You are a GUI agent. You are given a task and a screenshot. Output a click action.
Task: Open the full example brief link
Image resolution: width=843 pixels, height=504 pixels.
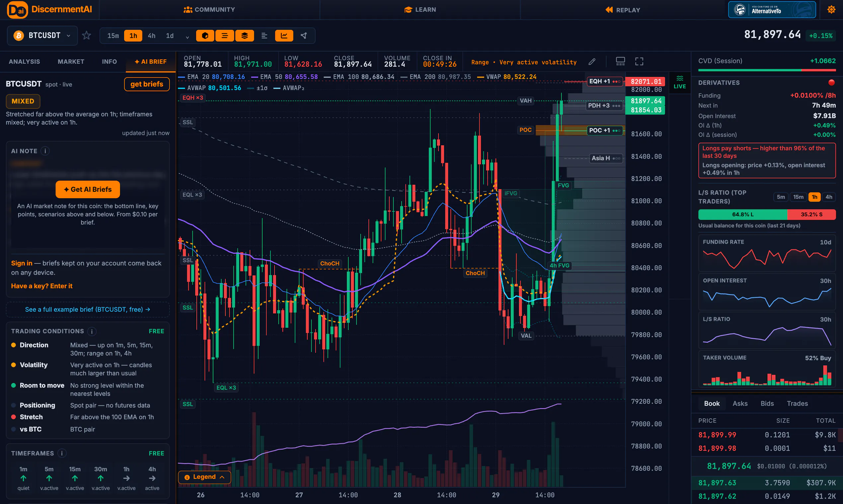click(88, 309)
